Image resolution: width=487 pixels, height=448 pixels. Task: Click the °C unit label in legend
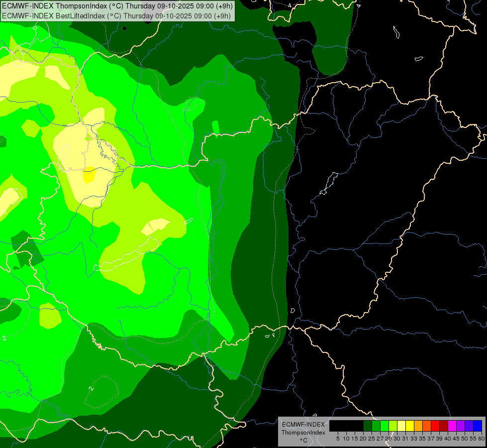(x=304, y=441)
